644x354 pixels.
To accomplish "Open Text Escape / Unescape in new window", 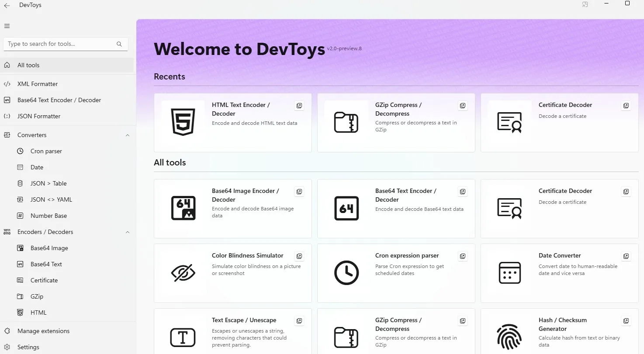I will click(299, 321).
